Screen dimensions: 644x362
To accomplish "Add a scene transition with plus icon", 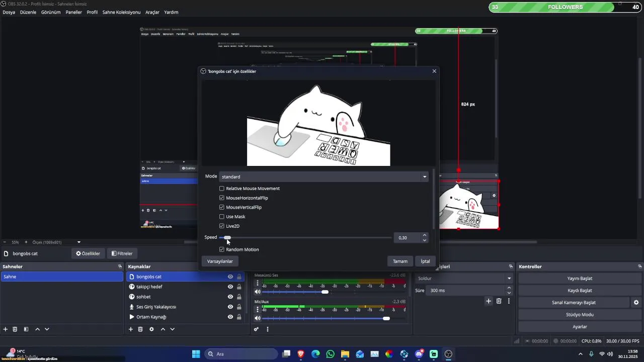I will point(489,301).
